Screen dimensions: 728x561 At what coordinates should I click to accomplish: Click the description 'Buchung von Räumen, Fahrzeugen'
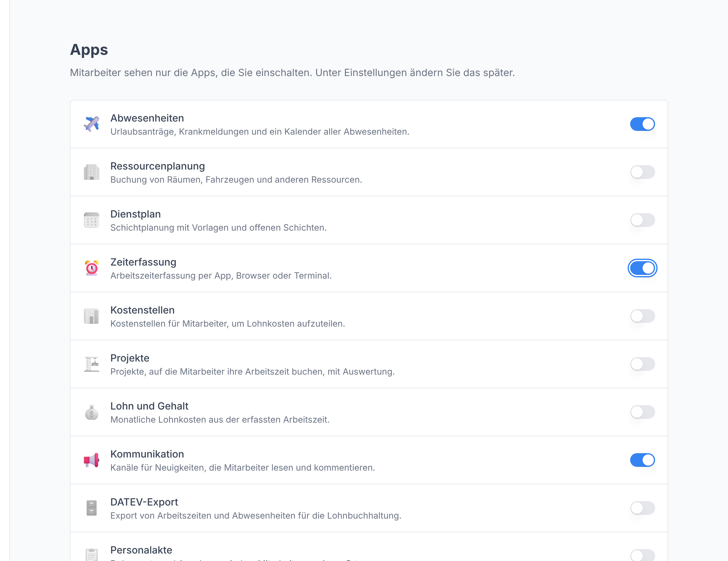236,180
